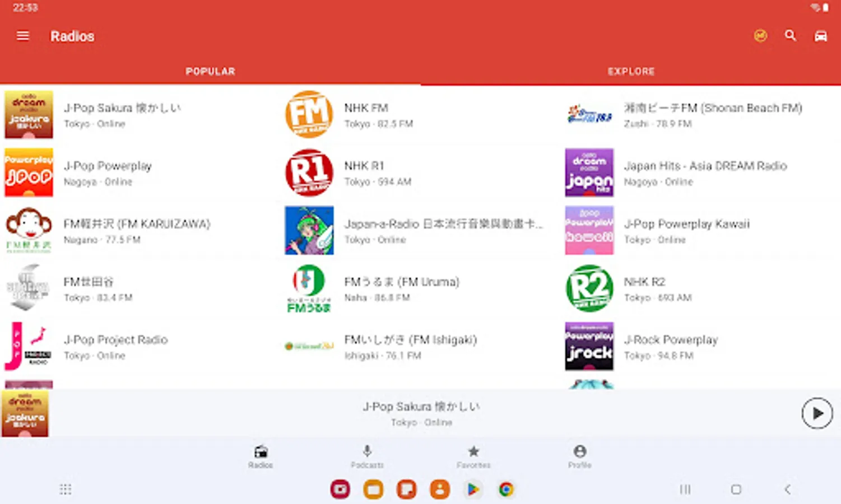841x504 pixels.
Task: Enable car mode icon
Action: pyautogui.click(x=820, y=36)
